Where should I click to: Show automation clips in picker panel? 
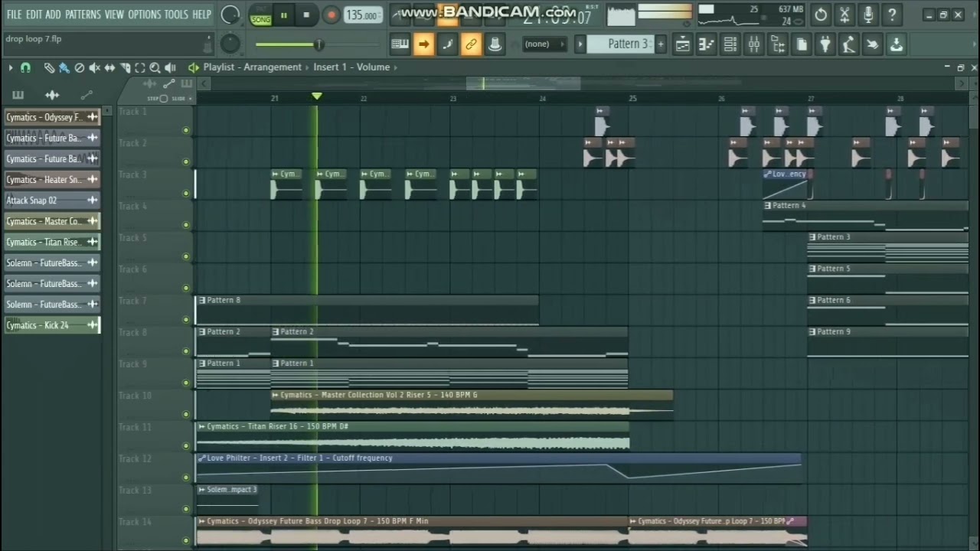coord(87,95)
